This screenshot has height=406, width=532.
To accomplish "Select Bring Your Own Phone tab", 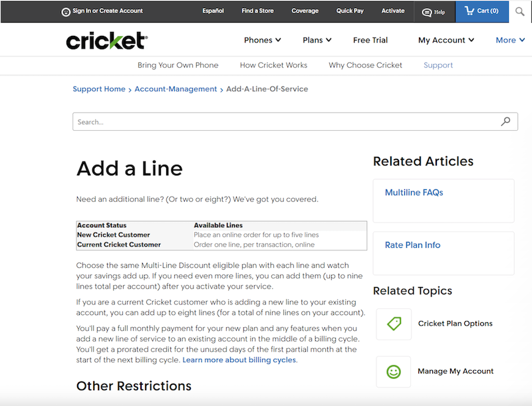I will tap(178, 65).
